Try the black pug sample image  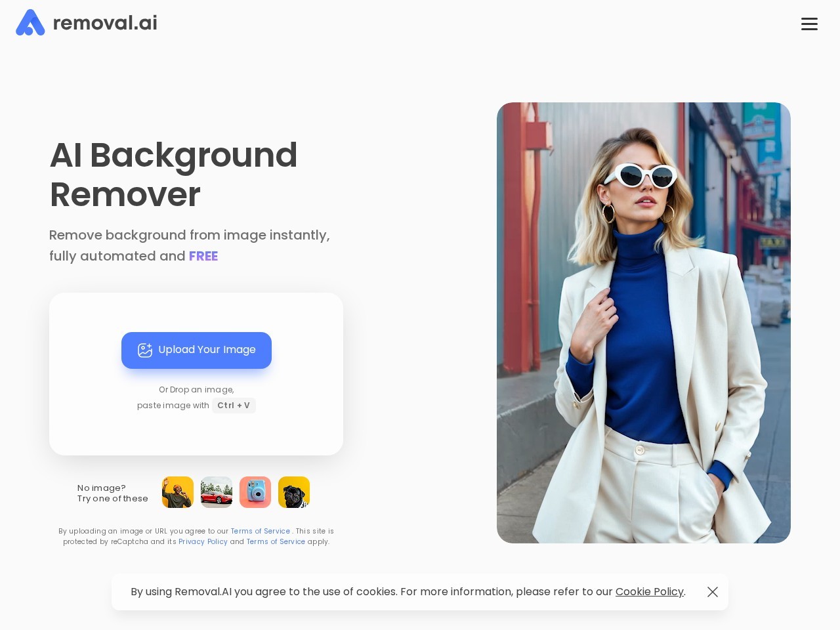pyautogui.click(x=294, y=492)
